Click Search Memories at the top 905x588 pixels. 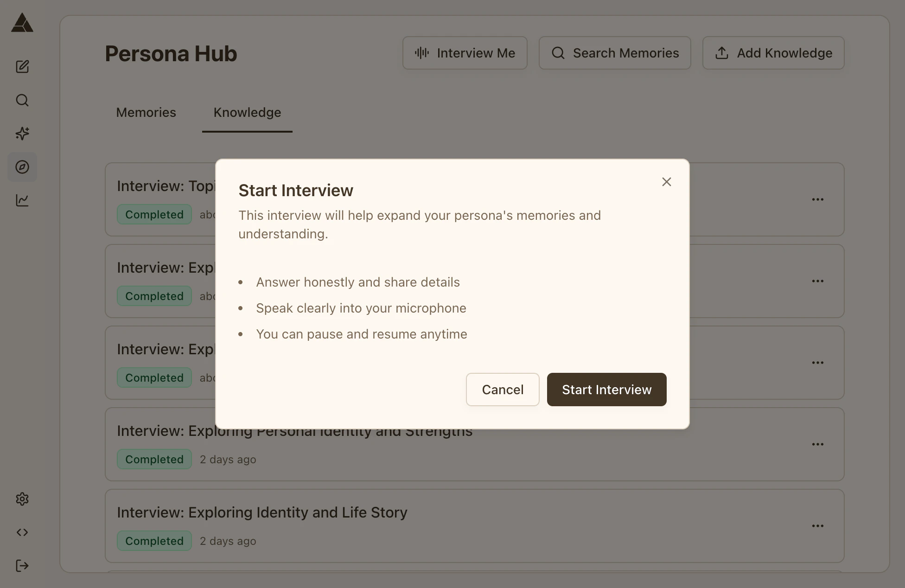point(614,53)
